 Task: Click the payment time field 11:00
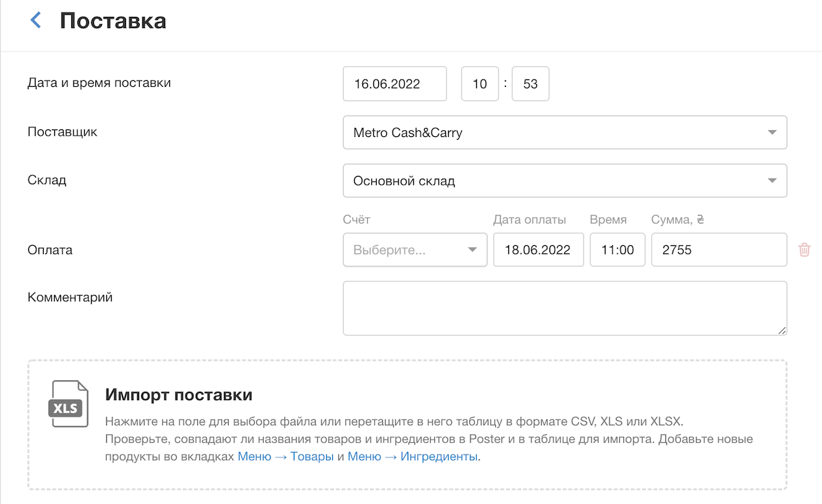[617, 250]
